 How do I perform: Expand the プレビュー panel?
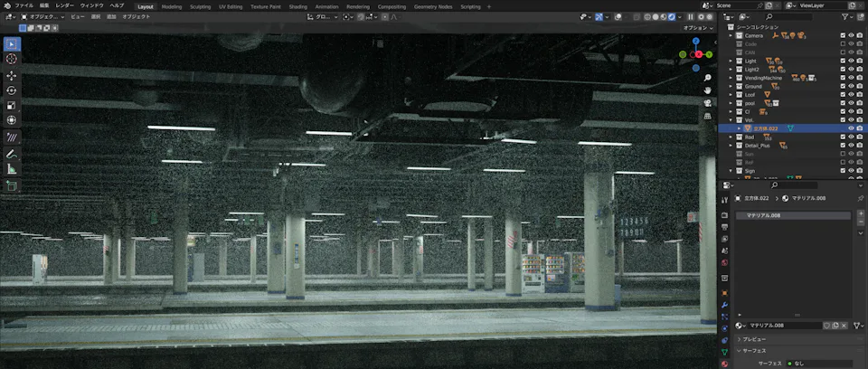[x=755, y=338]
